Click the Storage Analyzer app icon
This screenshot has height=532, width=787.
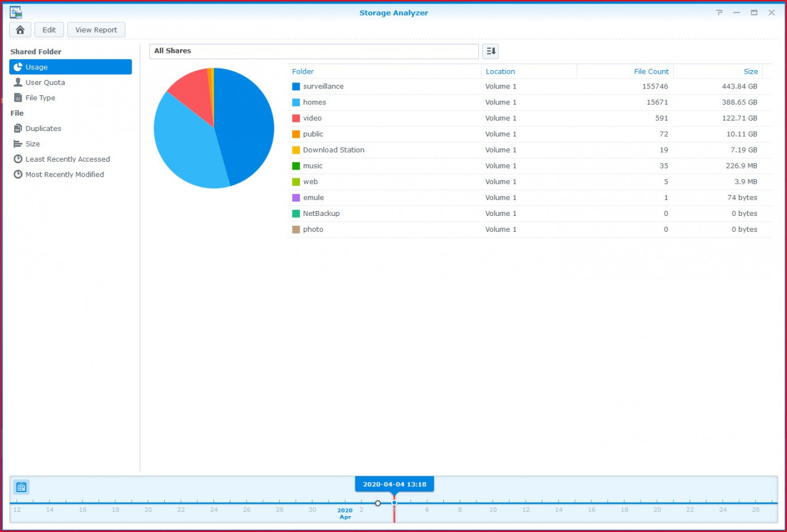tap(15, 12)
